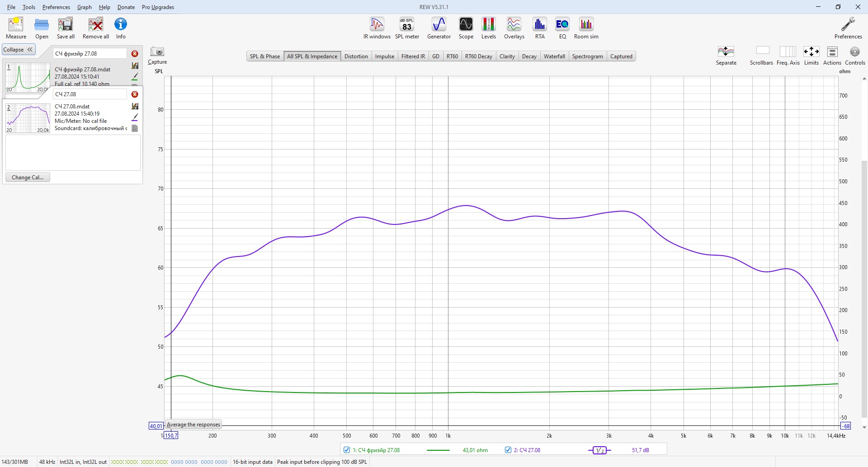Open notes icon for measurement 2
Screen dimensions: 868x467
tap(135, 128)
